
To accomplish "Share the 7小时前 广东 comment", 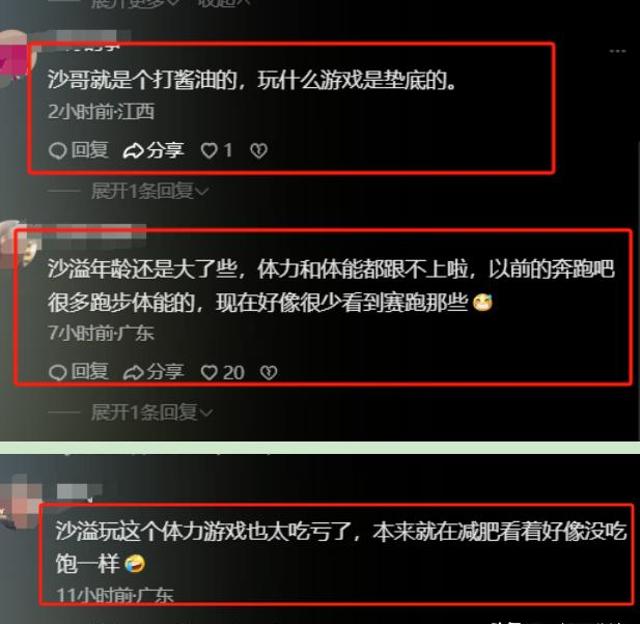I will (153, 371).
